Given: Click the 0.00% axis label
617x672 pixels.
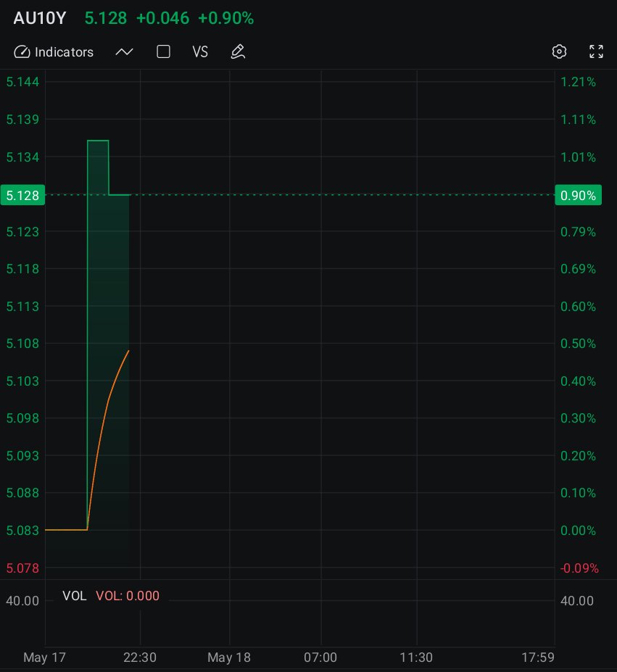Looking at the screenshot, I should (578, 531).
